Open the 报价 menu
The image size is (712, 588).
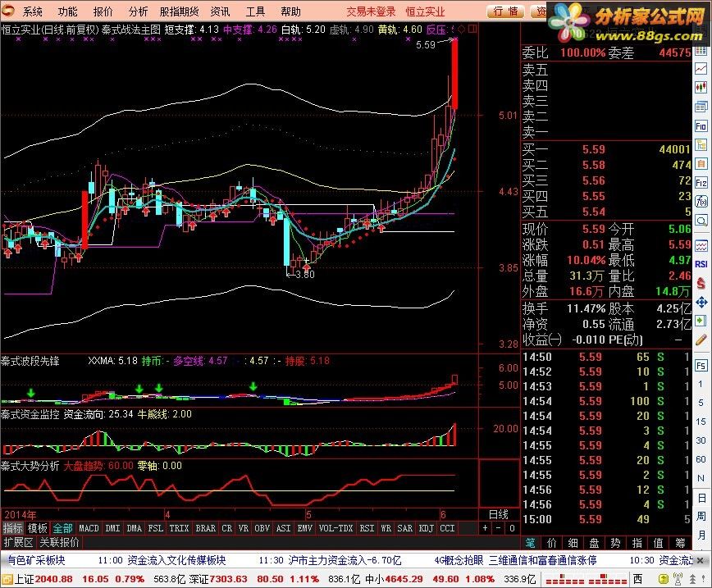(x=103, y=11)
